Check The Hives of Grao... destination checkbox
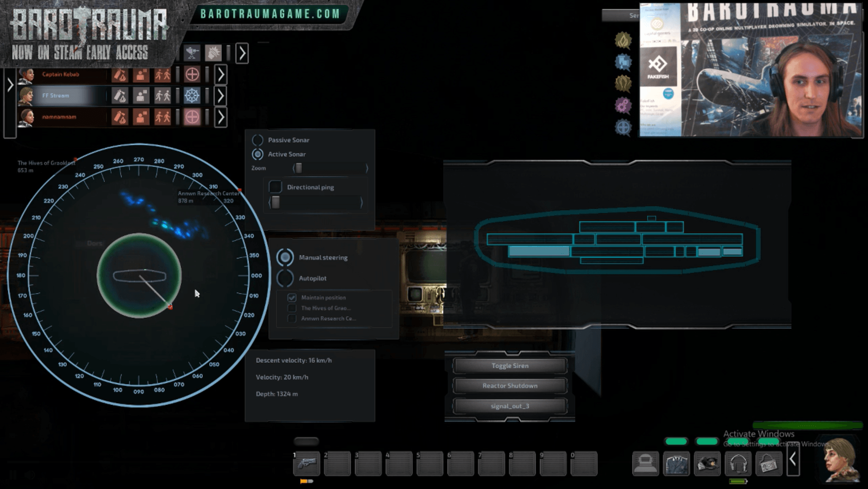Screen dimensions: 868x489 pyautogui.click(x=292, y=308)
